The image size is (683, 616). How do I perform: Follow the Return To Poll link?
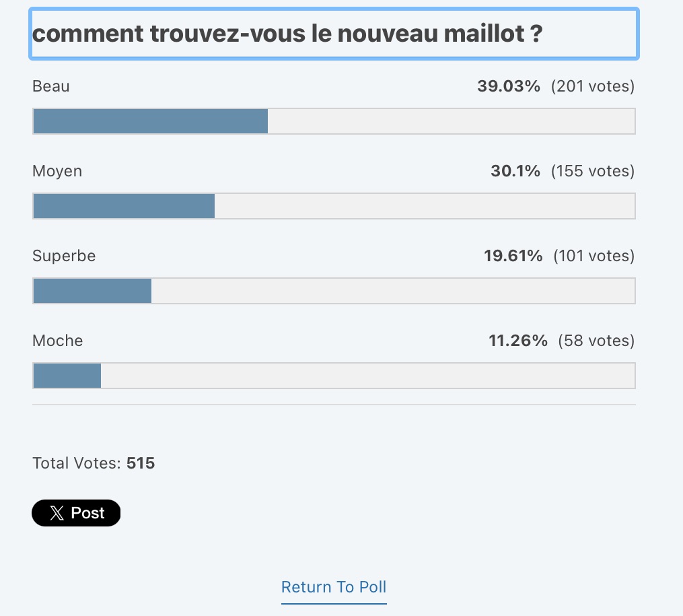tap(334, 587)
